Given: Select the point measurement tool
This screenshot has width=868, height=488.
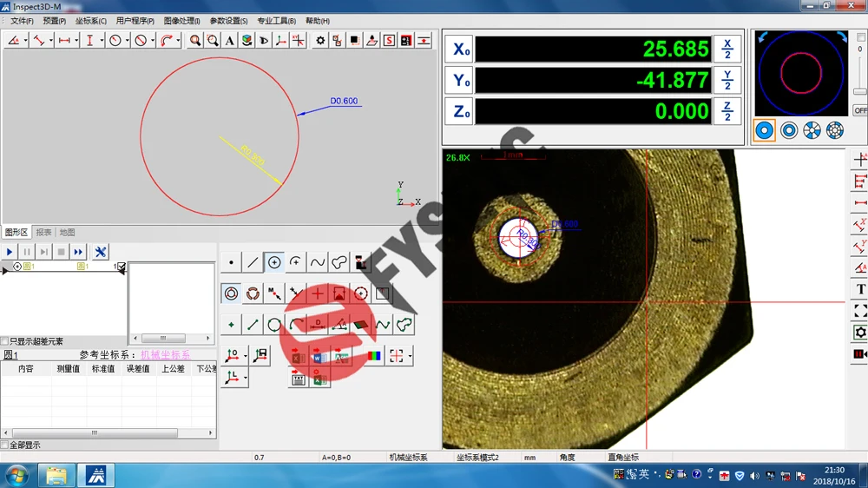Looking at the screenshot, I should (x=231, y=262).
